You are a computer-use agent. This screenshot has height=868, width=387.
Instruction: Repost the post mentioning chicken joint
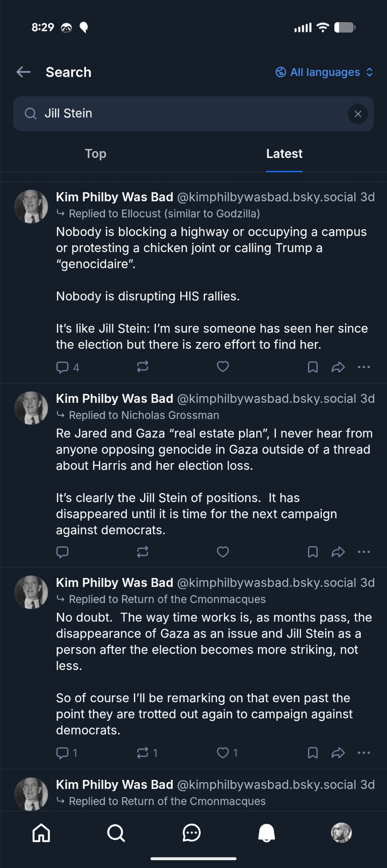142,367
